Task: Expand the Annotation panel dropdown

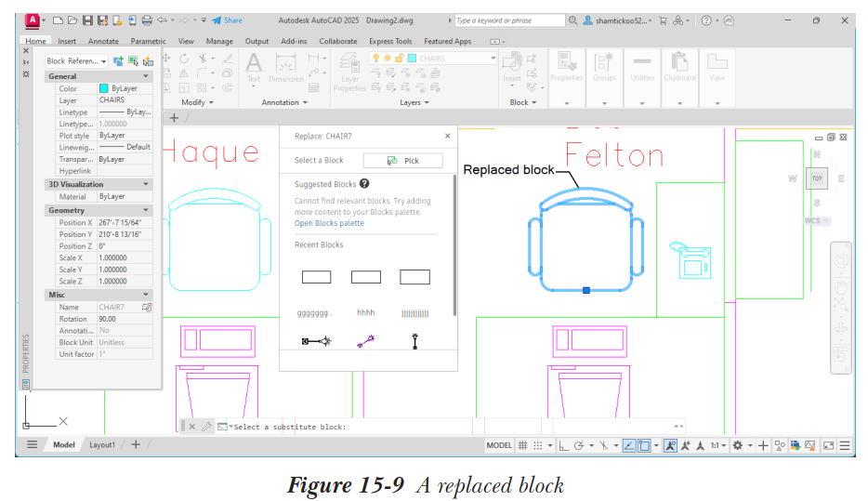Action: 284,102
